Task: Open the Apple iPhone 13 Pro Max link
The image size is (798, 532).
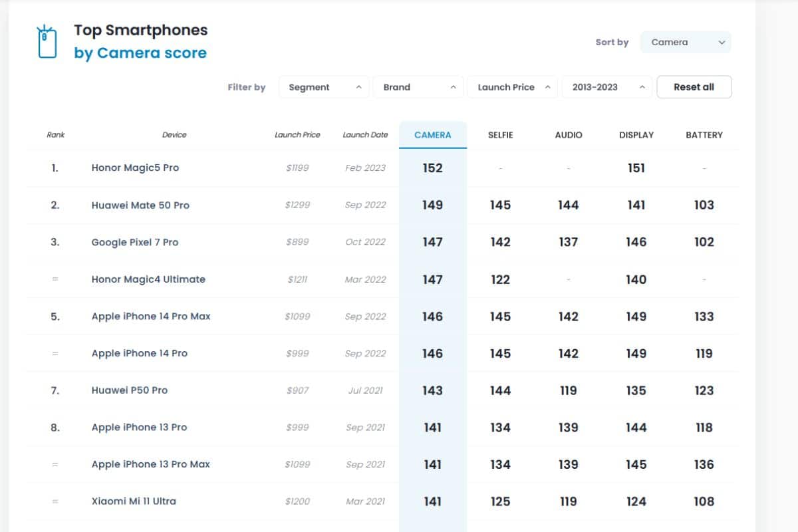Action: tap(151, 464)
